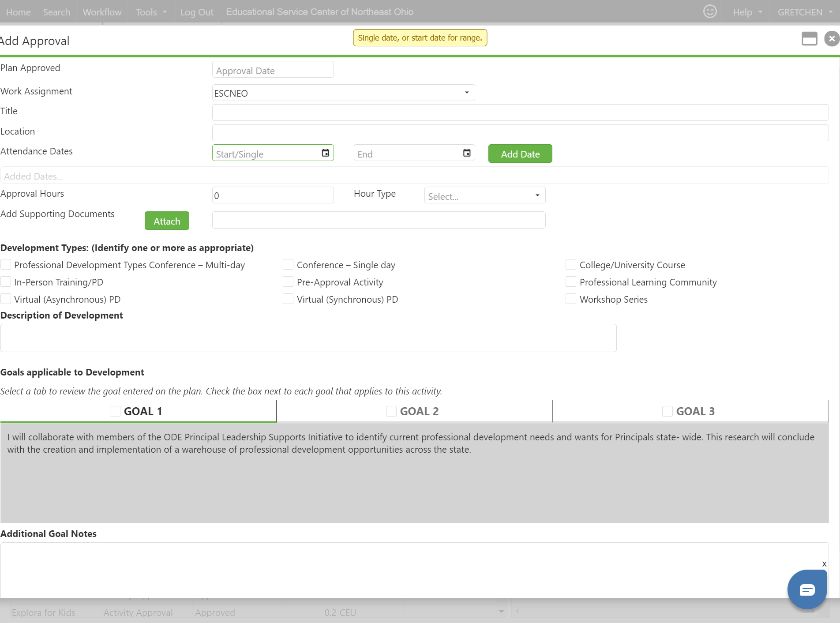Click into the Title input field

click(x=520, y=113)
